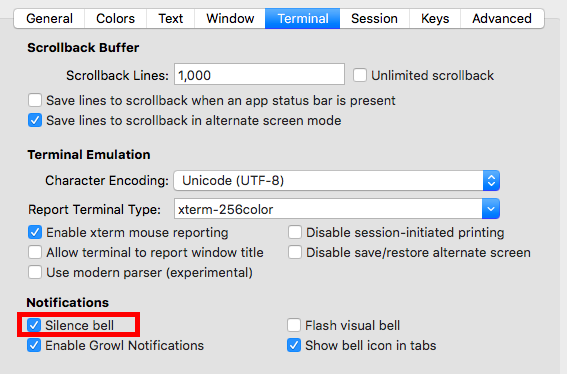The image size is (567, 374).
Task: Uncheck the Silence bell checkbox
Action: tap(34, 325)
